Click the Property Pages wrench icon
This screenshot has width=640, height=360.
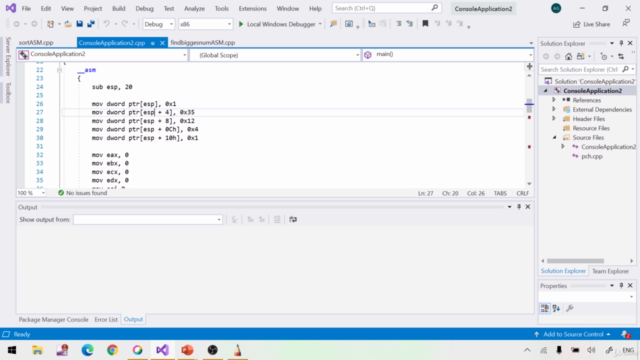[570, 308]
